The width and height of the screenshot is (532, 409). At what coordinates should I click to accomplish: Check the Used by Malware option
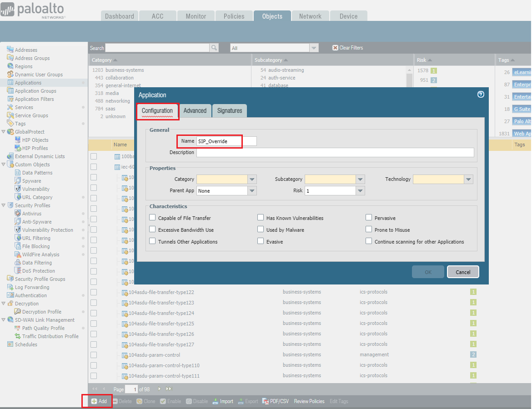(x=261, y=229)
